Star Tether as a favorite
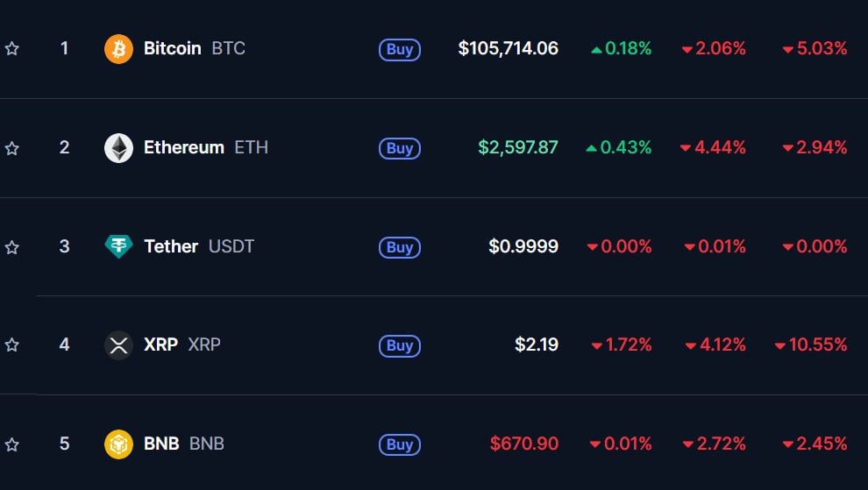This screenshot has height=490, width=868. (11, 247)
